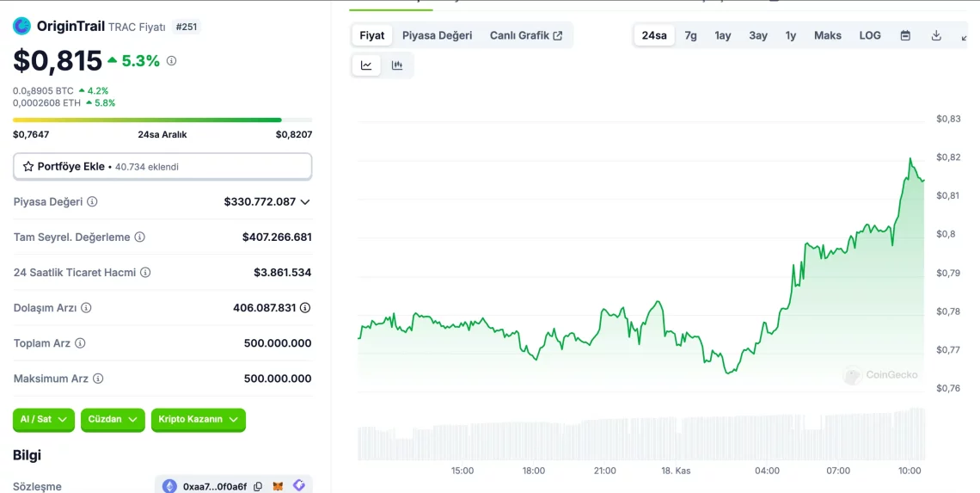Screen dimensions: 980x493
Task: Show info for Maksimum Arz
Action: (98, 379)
